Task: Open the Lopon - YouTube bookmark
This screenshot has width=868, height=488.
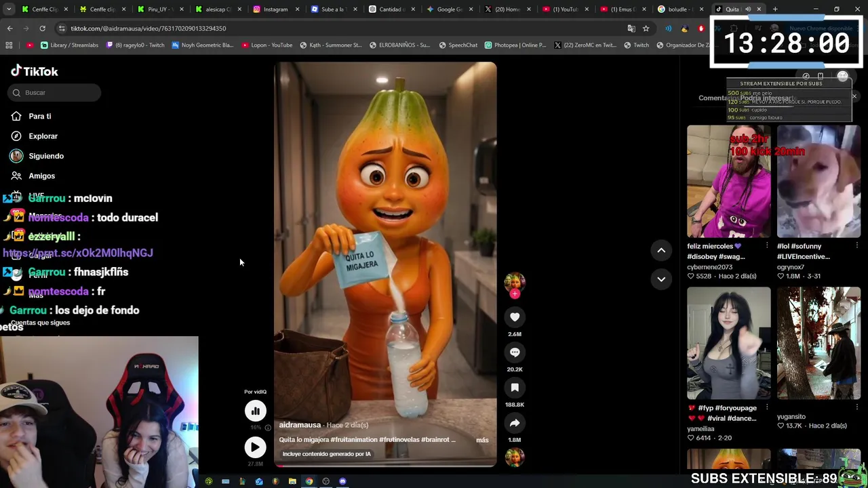Action: click(267, 45)
